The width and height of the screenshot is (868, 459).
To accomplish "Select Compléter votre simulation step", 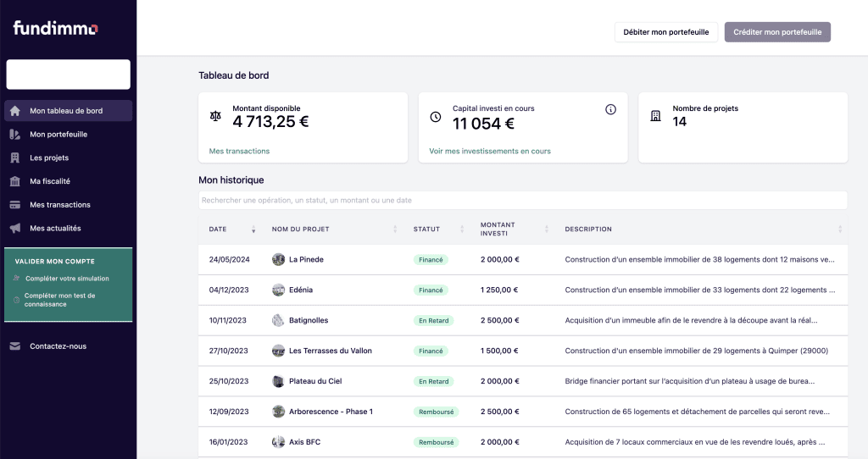I will [67, 279].
